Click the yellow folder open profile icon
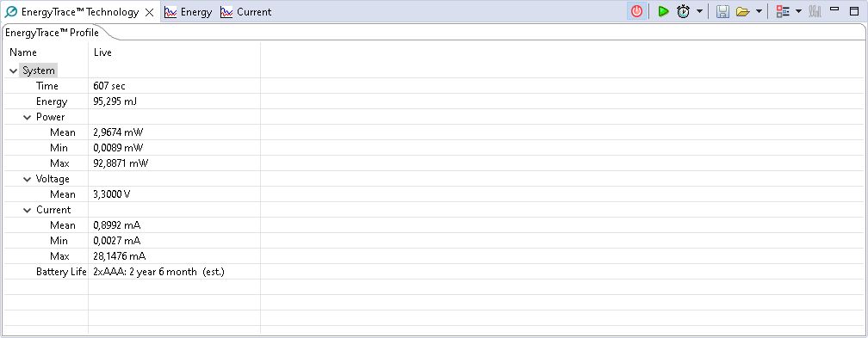 pyautogui.click(x=742, y=12)
